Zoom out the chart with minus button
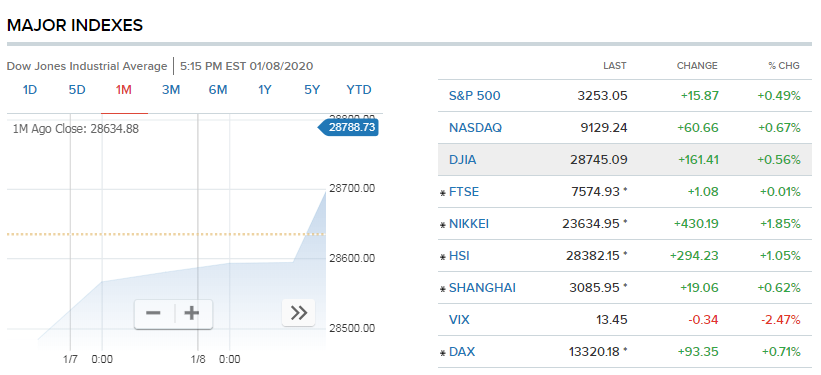 pos(153,313)
